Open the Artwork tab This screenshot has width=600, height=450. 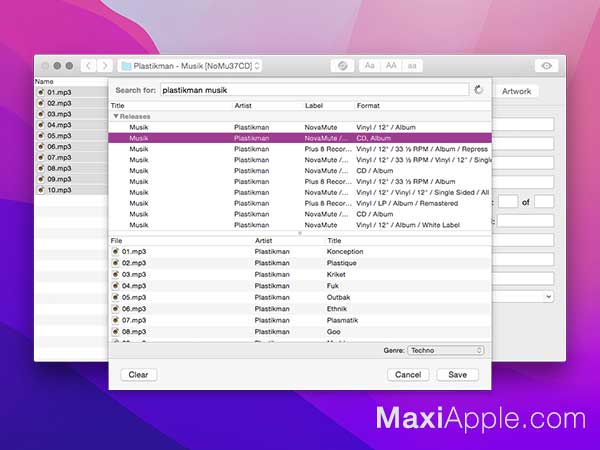point(516,91)
